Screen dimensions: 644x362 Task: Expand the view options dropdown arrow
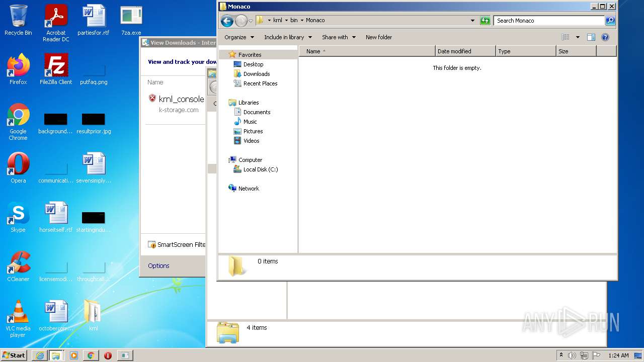(578, 37)
